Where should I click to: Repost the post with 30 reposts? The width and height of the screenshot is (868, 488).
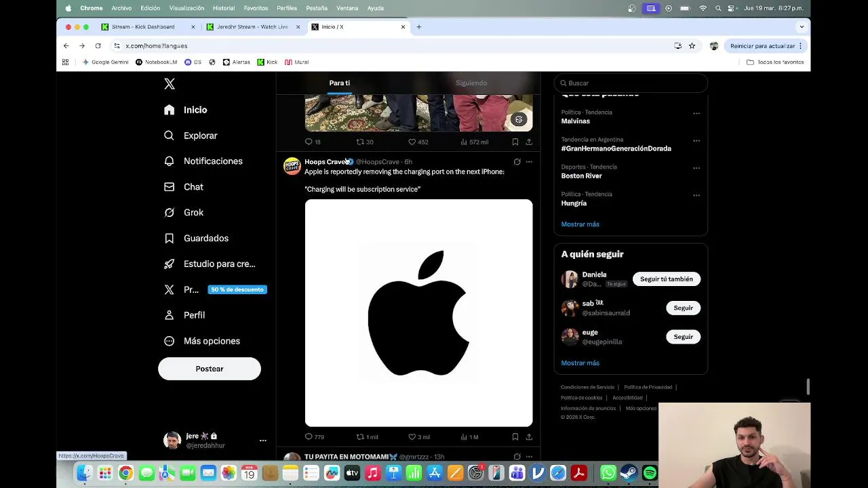click(365, 142)
